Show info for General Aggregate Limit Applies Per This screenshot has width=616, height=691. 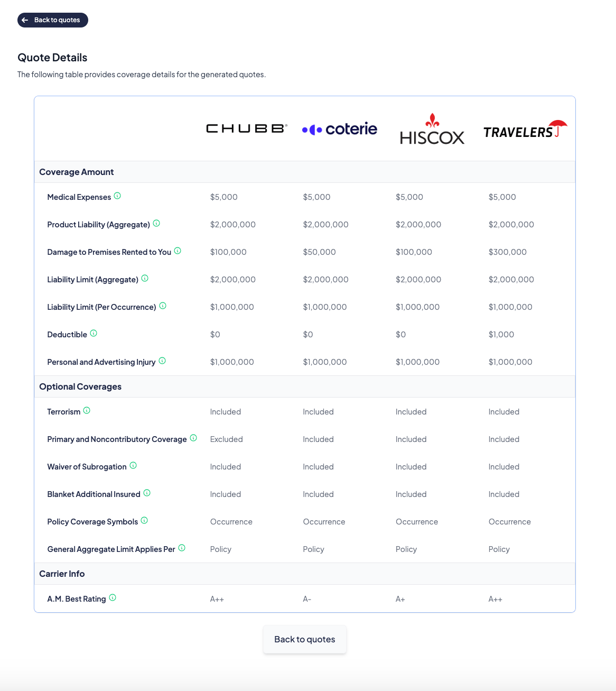click(x=182, y=548)
